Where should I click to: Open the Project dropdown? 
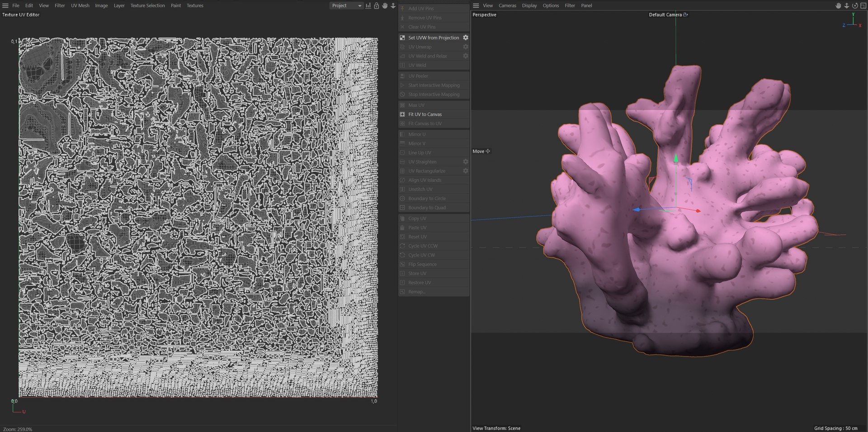346,5
